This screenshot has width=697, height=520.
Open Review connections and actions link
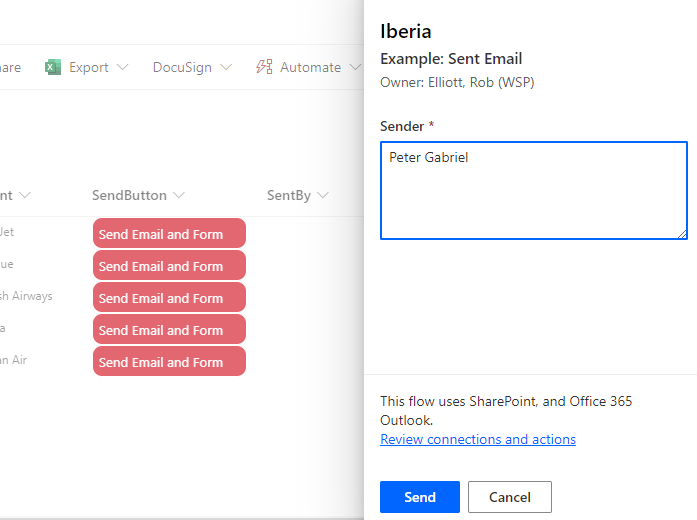(478, 439)
